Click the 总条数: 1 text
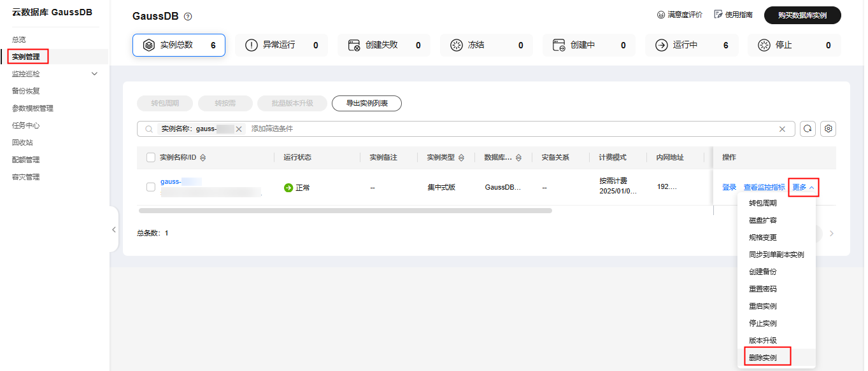Viewport: 868px width, 371px height. pyautogui.click(x=153, y=233)
